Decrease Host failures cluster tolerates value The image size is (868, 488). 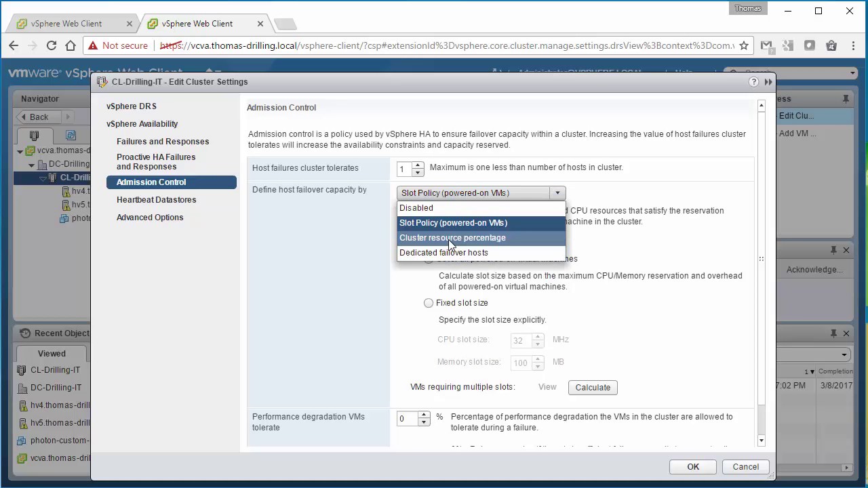(418, 173)
